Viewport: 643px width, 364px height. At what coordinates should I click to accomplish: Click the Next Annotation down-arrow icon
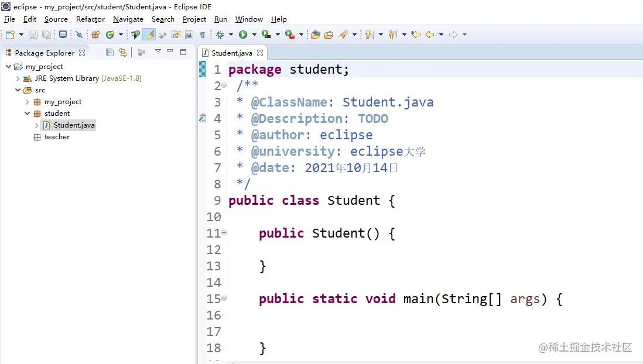point(370,35)
